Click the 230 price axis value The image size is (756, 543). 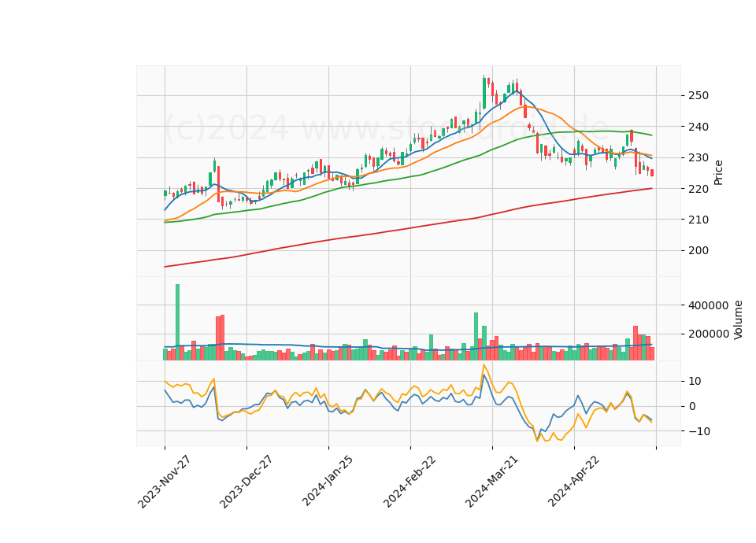699,157
